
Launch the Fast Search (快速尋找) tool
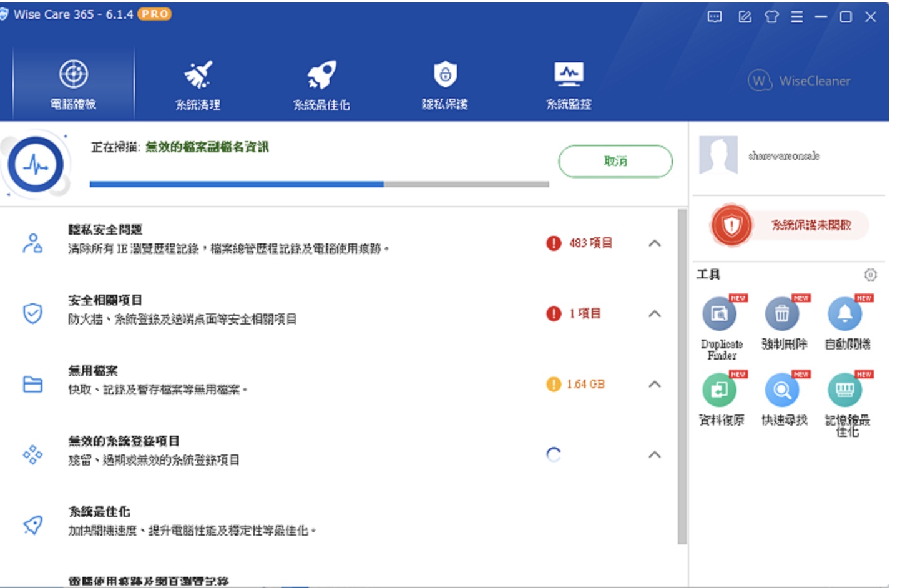pos(784,399)
